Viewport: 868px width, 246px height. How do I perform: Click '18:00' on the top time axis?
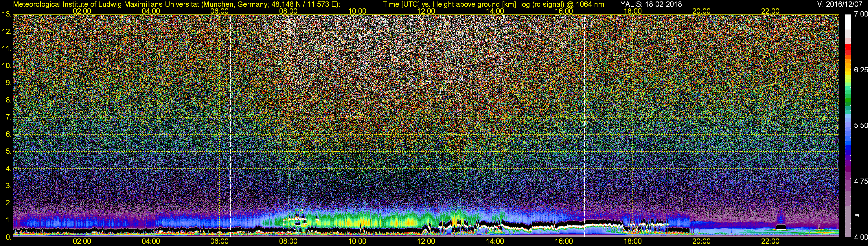[x=633, y=11]
